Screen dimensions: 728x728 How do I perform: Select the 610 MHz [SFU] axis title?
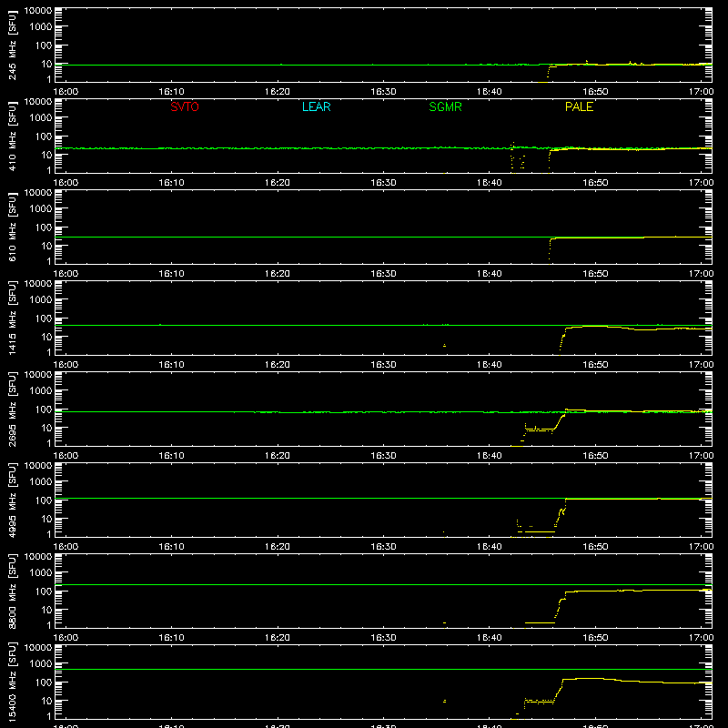point(12,227)
